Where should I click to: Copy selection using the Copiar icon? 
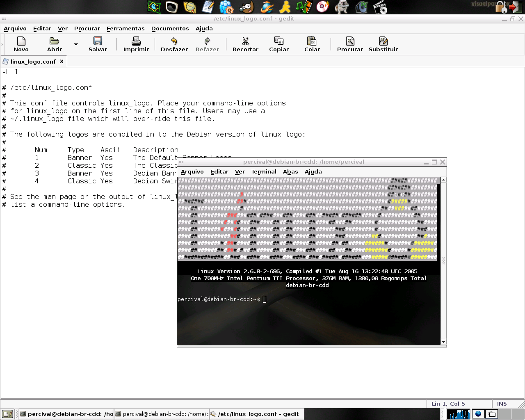(279, 44)
